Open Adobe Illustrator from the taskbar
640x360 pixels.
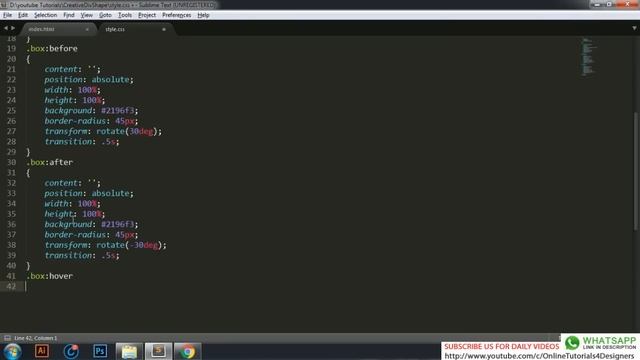point(42,351)
